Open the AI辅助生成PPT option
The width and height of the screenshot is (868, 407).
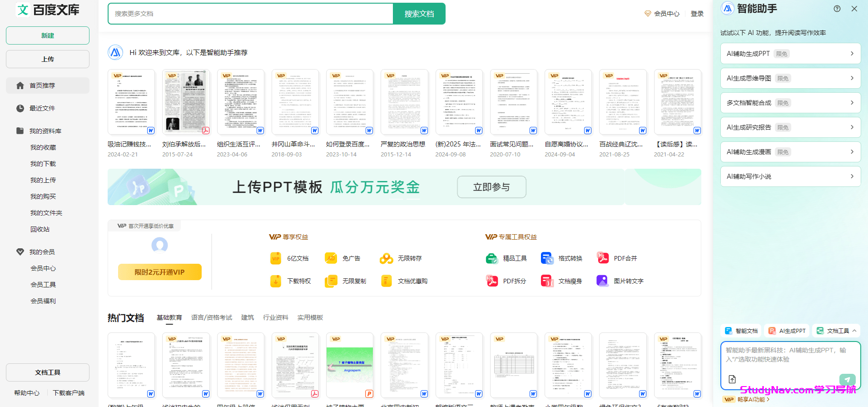[x=790, y=54]
